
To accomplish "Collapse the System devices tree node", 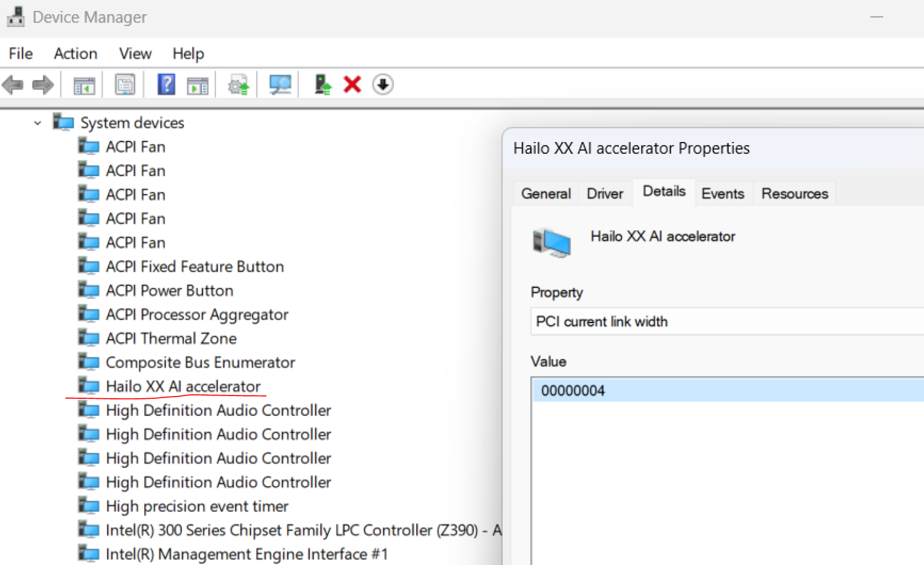I will [x=37, y=123].
